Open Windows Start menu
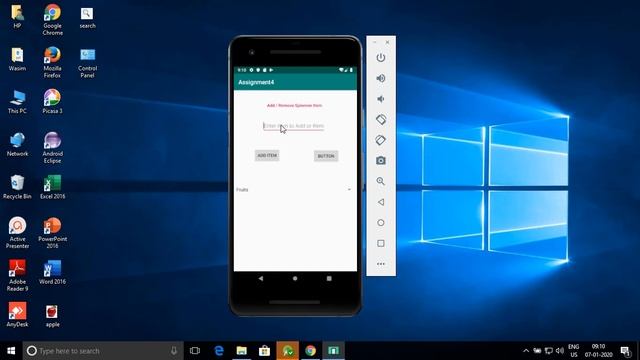 coord(11,351)
